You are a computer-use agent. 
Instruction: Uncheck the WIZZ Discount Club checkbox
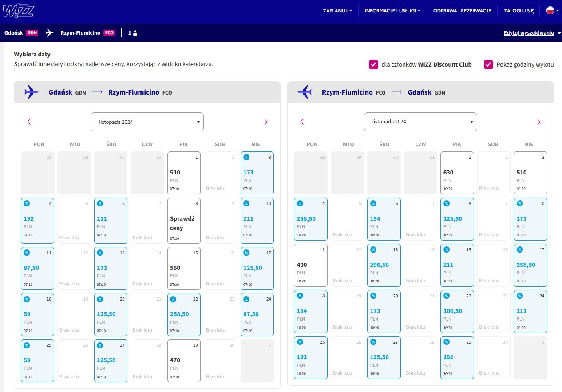tap(373, 64)
